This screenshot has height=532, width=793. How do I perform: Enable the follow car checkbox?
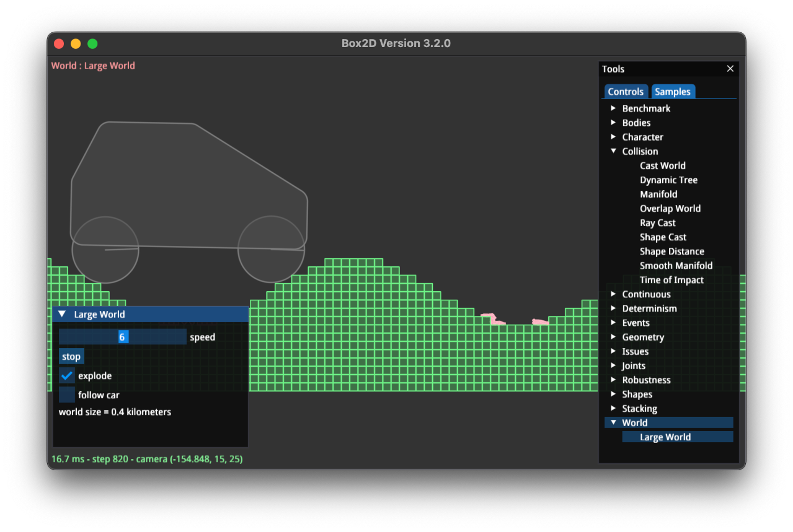[x=67, y=395]
